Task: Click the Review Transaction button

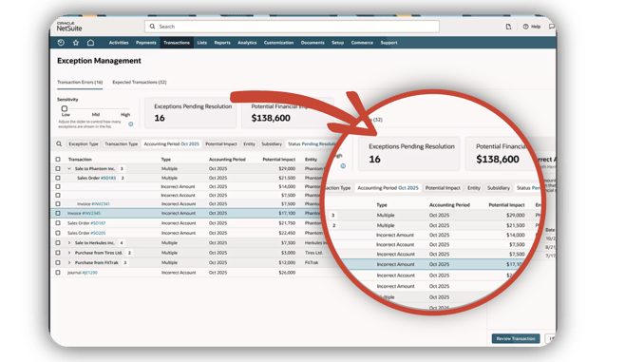Action: point(516,338)
